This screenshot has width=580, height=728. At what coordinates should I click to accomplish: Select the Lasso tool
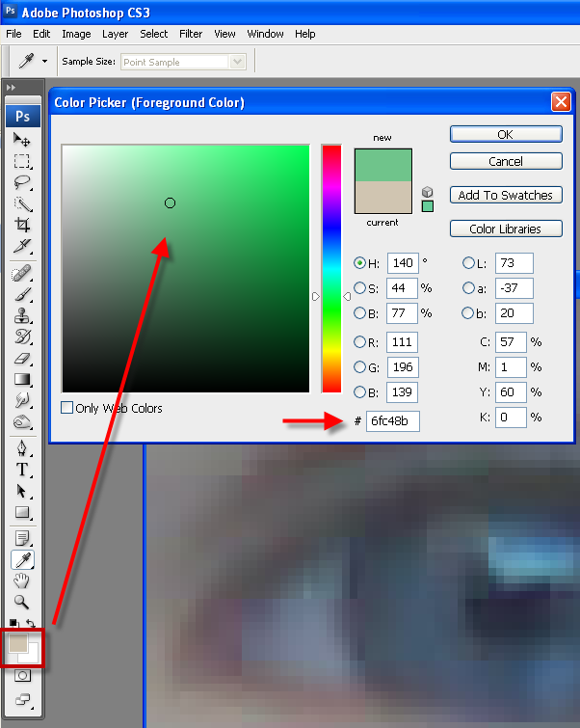pos(22,182)
